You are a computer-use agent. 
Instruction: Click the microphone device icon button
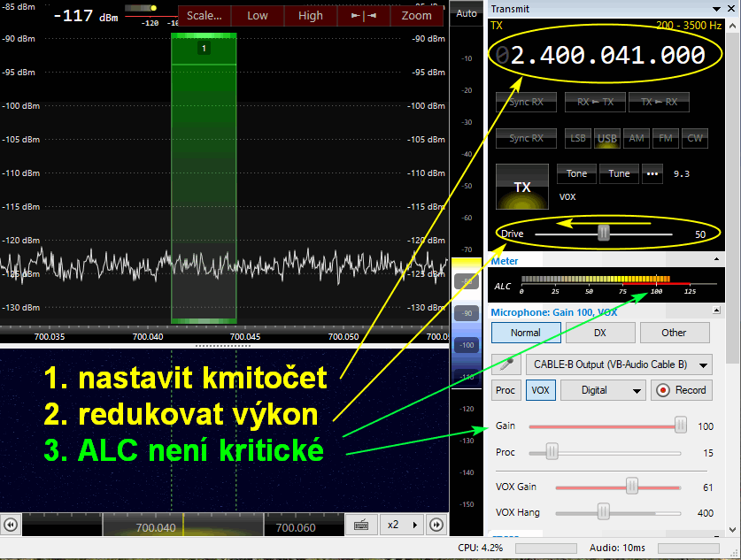point(506,364)
